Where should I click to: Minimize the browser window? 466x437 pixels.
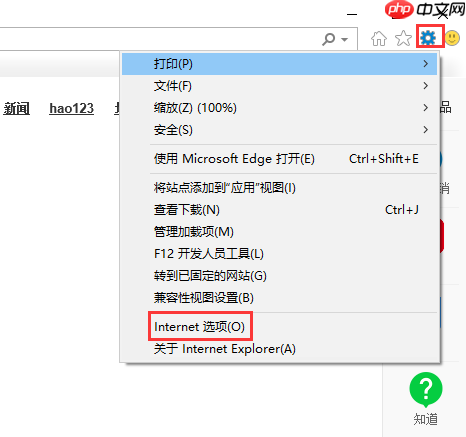(352, 14)
